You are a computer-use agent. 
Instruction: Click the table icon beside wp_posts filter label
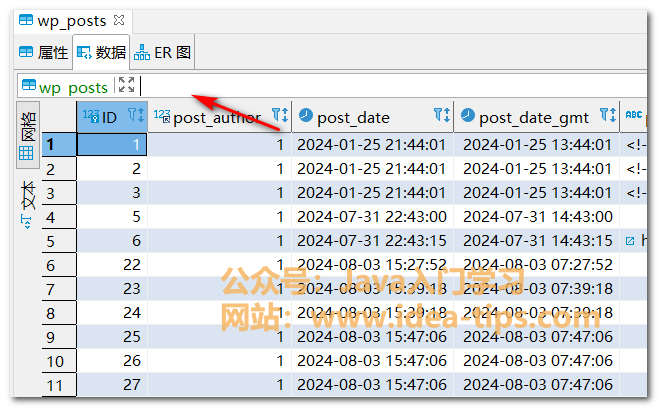(x=29, y=85)
